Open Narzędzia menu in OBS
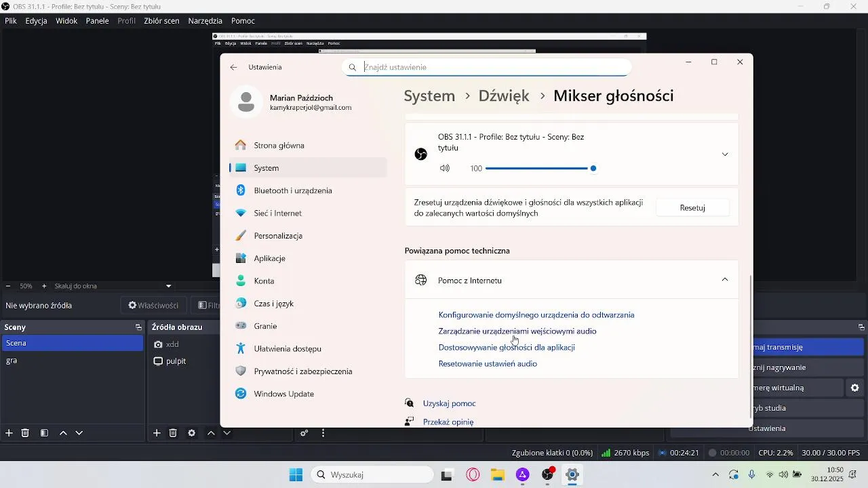This screenshot has width=868, height=488. 205,21
